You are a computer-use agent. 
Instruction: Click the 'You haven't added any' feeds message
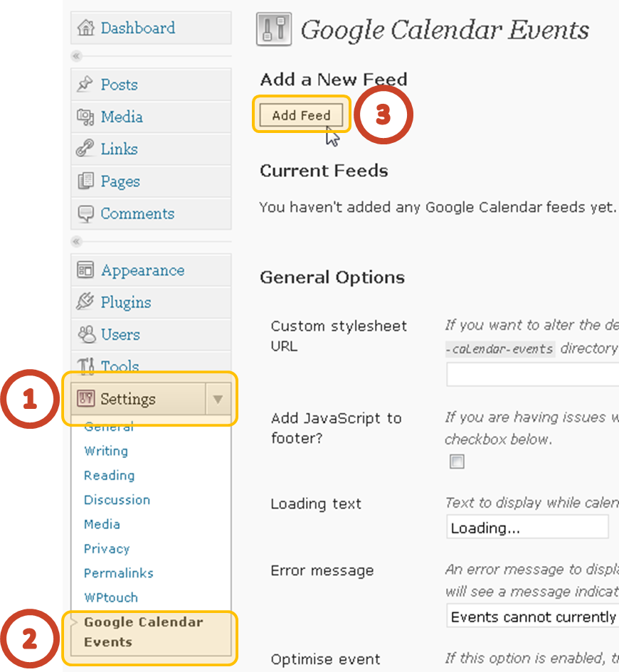tap(438, 208)
